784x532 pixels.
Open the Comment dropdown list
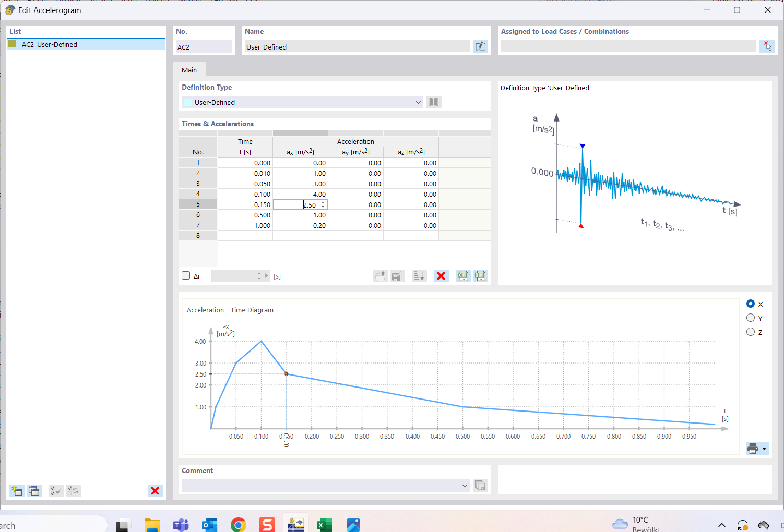(464, 485)
